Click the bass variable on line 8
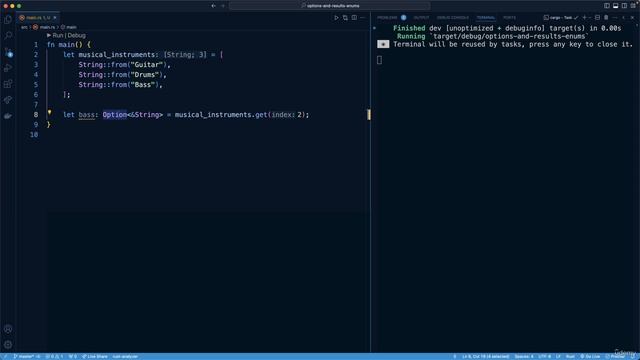The image size is (640, 360). [x=87, y=115]
